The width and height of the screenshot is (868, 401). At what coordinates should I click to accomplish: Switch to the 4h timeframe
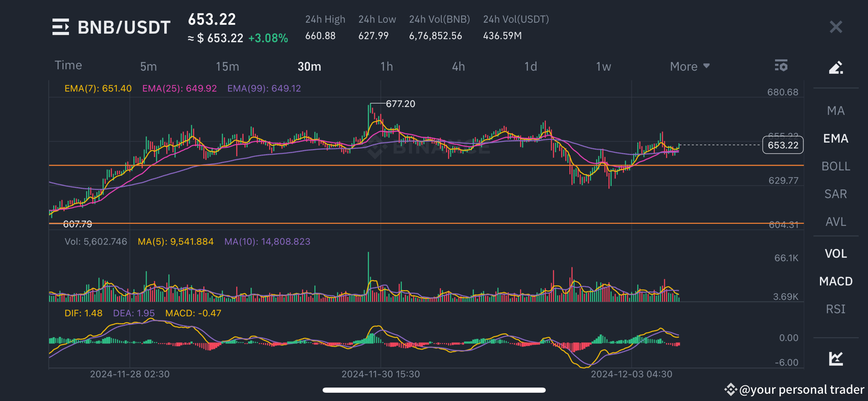458,66
